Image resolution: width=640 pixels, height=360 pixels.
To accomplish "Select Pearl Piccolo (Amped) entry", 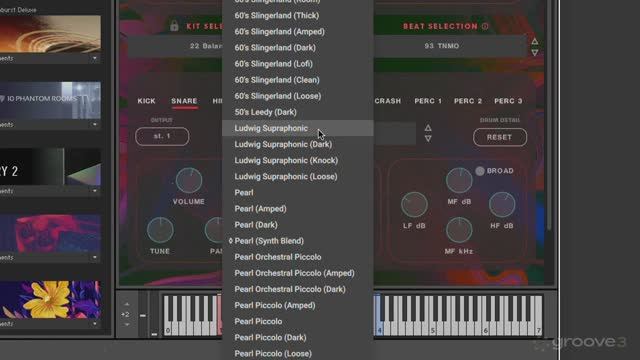I will point(298,306).
